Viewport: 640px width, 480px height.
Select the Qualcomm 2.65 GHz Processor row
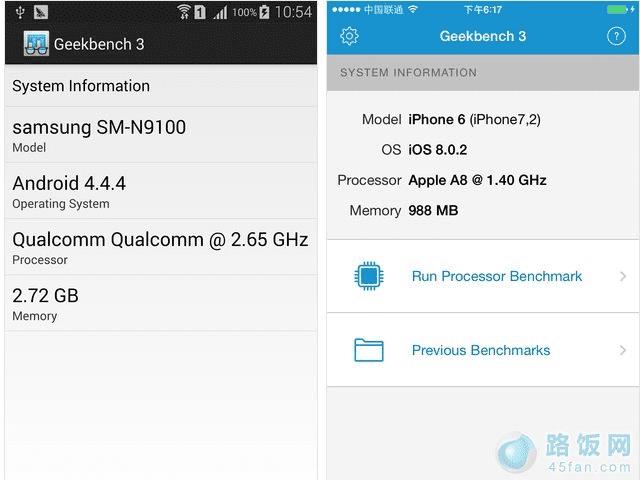coord(161,247)
